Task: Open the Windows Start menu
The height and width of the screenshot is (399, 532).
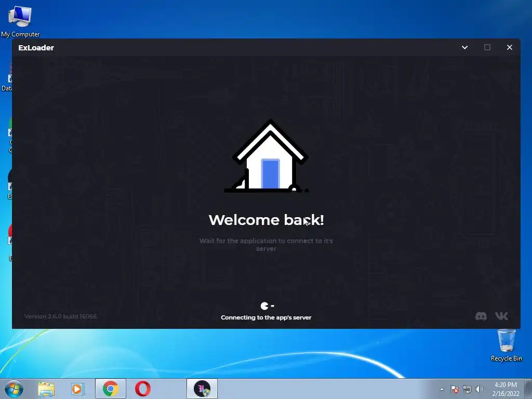Action: click(x=14, y=389)
